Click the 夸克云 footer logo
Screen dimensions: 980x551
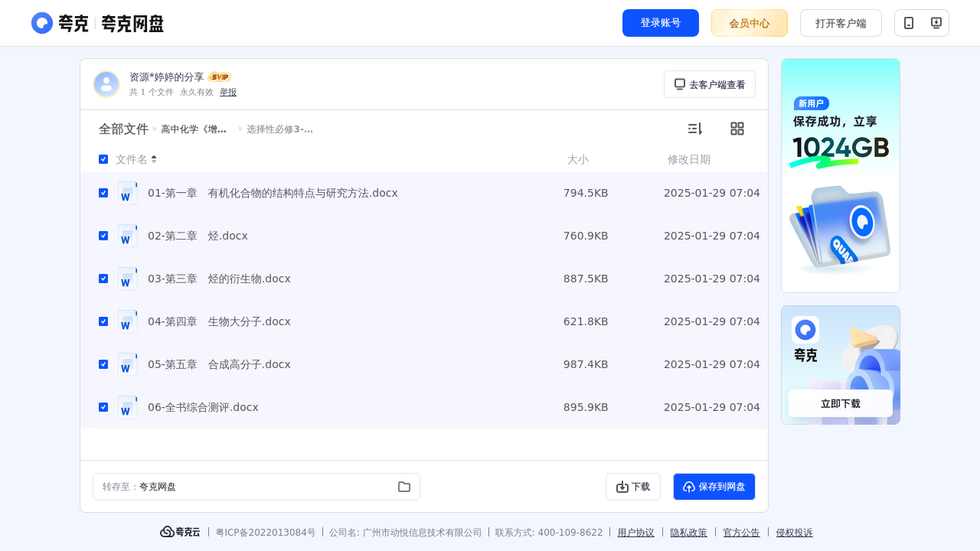click(x=180, y=532)
